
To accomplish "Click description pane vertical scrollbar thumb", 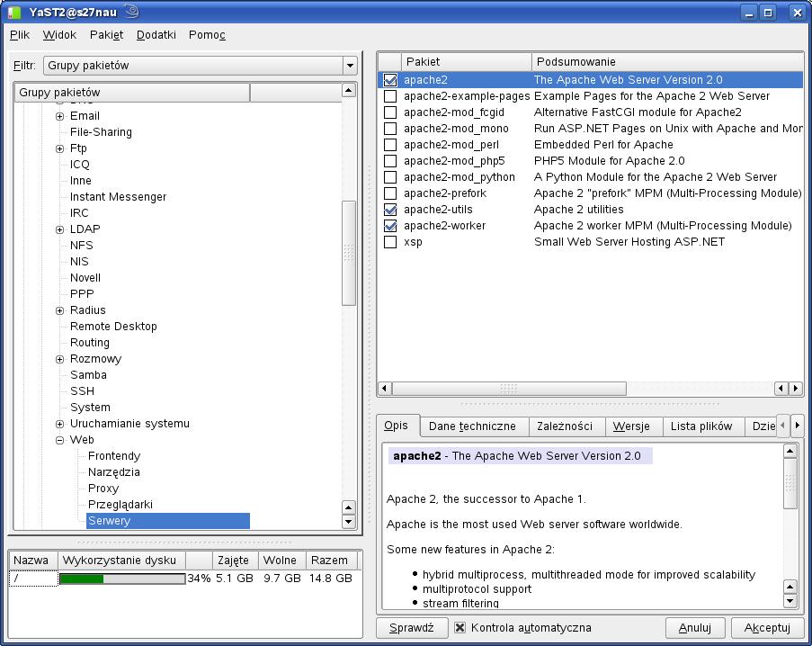I will click(790, 483).
